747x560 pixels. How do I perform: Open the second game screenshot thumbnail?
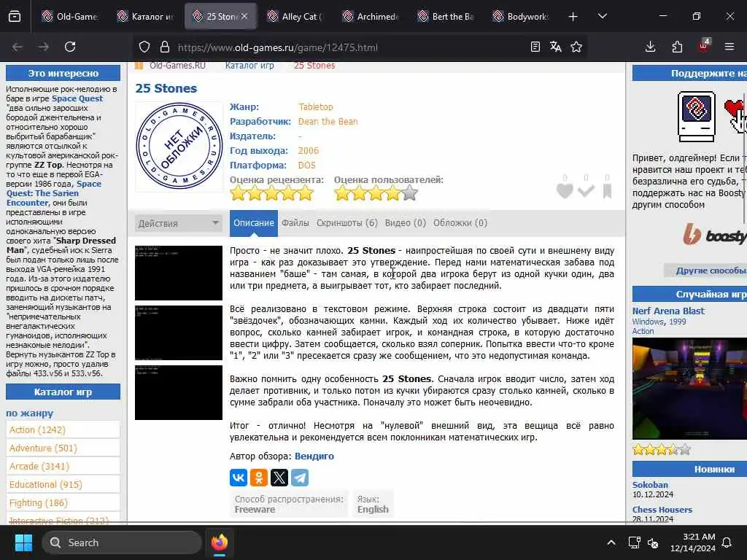(x=179, y=332)
